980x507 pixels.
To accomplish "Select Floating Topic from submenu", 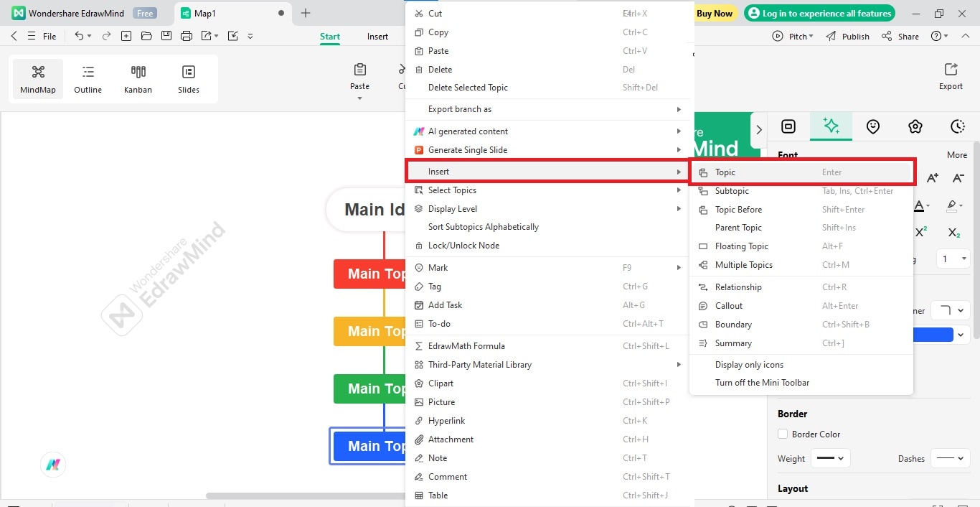I will tap(801, 246).
